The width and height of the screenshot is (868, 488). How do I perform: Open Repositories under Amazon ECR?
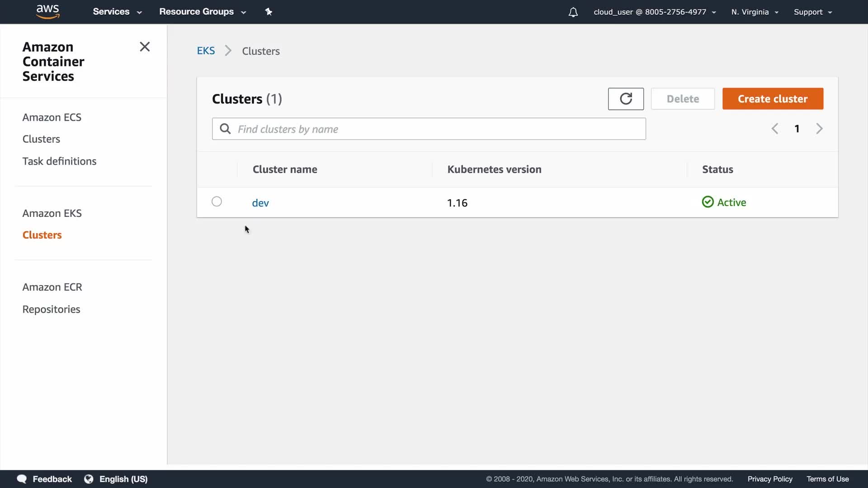point(51,310)
